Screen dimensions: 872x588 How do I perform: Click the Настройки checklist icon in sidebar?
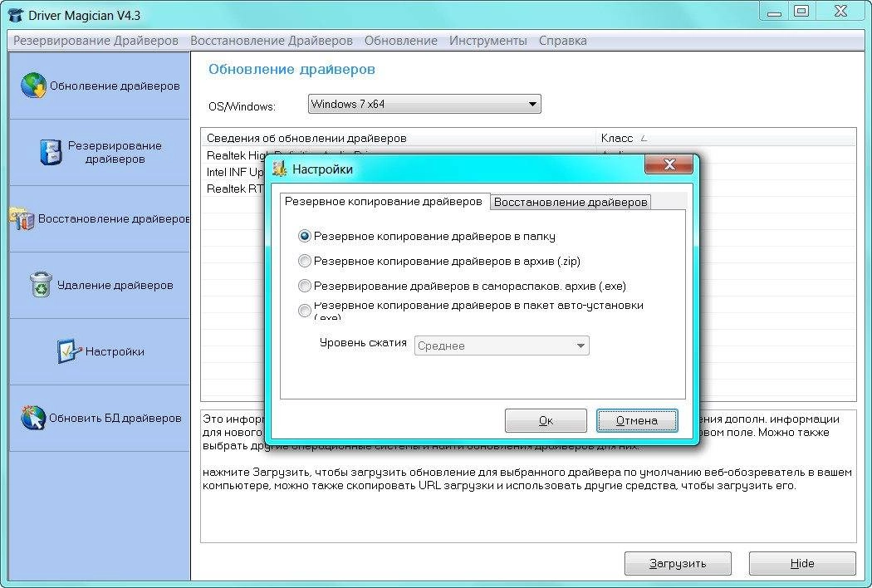(x=69, y=351)
